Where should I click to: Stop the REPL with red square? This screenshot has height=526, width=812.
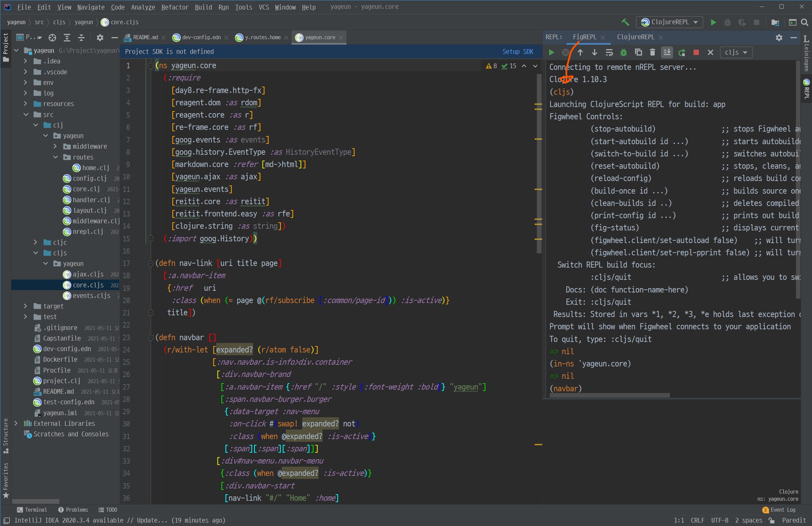click(696, 52)
